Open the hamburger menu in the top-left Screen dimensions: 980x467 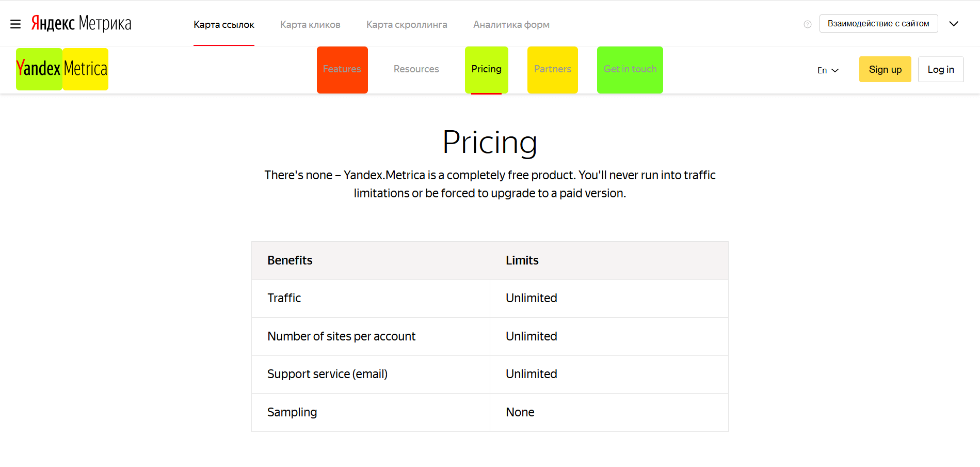pos(15,24)
